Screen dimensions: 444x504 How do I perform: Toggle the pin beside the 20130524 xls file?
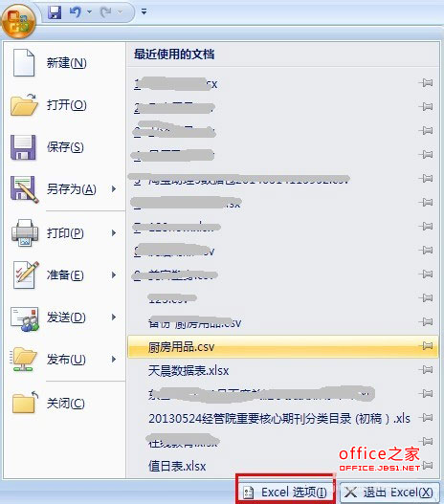coord(427,418)
